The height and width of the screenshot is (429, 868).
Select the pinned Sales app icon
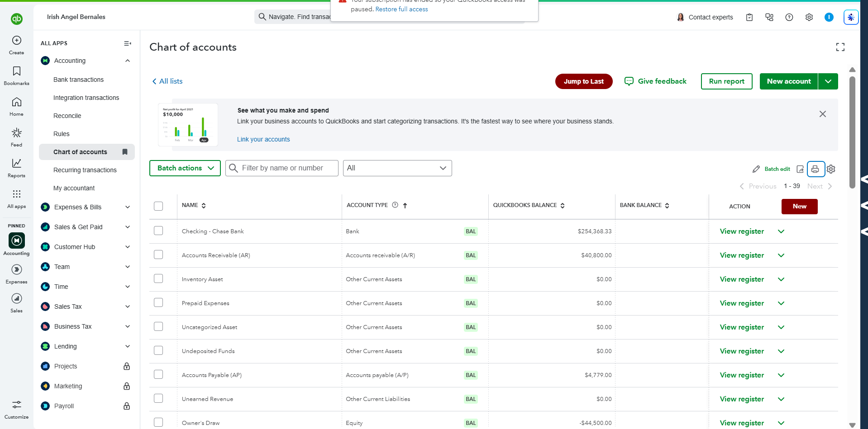tap(17, 298)
